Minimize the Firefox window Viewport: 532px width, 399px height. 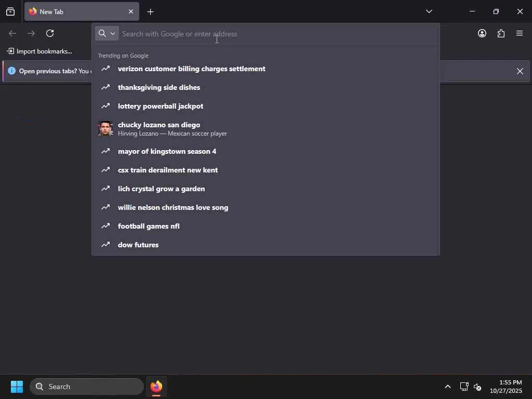coord(472,11)
